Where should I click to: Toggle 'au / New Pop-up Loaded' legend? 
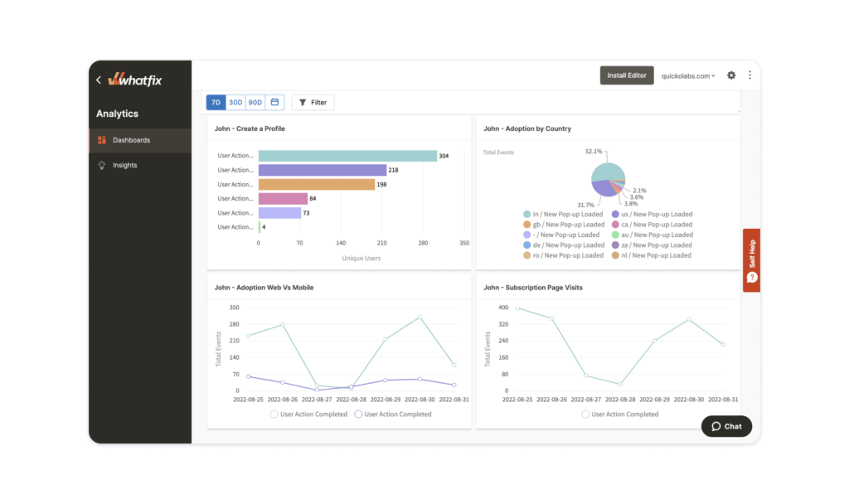pos(653,235)
